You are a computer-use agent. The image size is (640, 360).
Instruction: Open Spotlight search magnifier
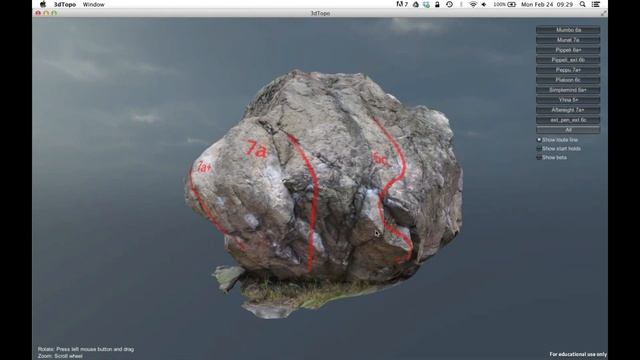[582, 4]
